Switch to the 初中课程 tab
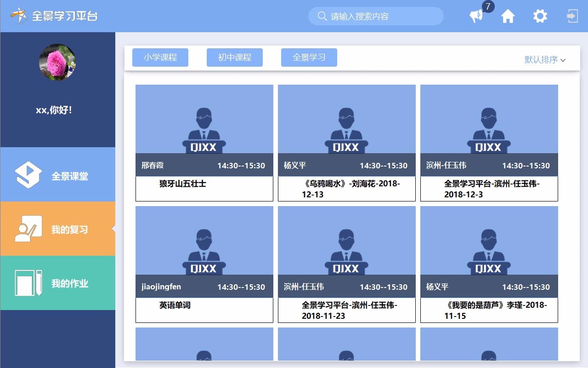 [234, 57]
